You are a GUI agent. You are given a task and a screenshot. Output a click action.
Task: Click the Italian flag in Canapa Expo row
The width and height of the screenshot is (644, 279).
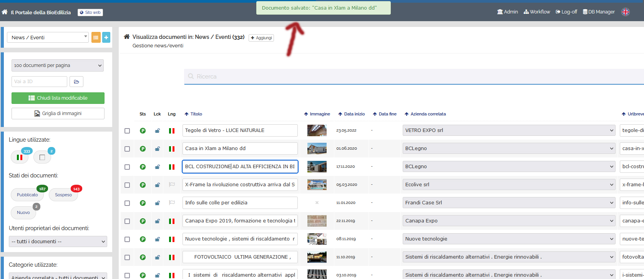[172, 221]
